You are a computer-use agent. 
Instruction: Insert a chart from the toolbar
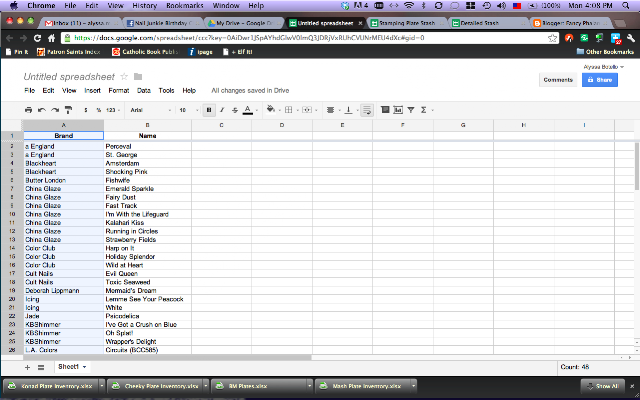[x=398, y=109]
